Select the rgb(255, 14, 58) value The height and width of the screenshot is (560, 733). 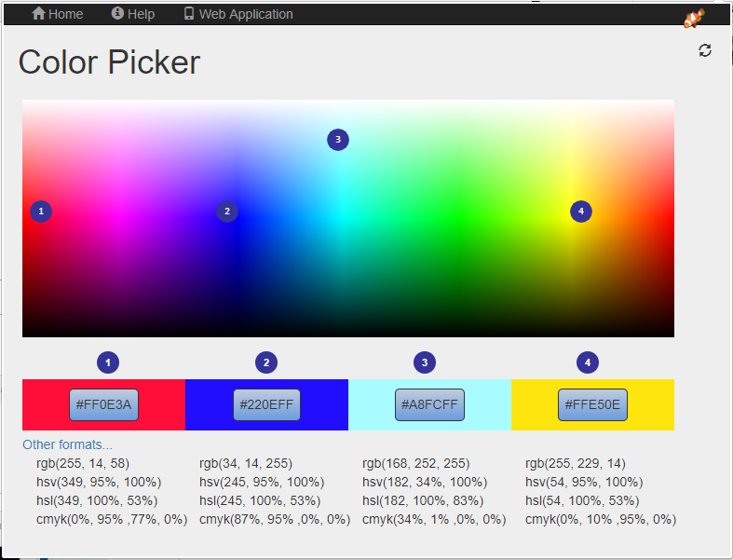[x=83, y=463]
